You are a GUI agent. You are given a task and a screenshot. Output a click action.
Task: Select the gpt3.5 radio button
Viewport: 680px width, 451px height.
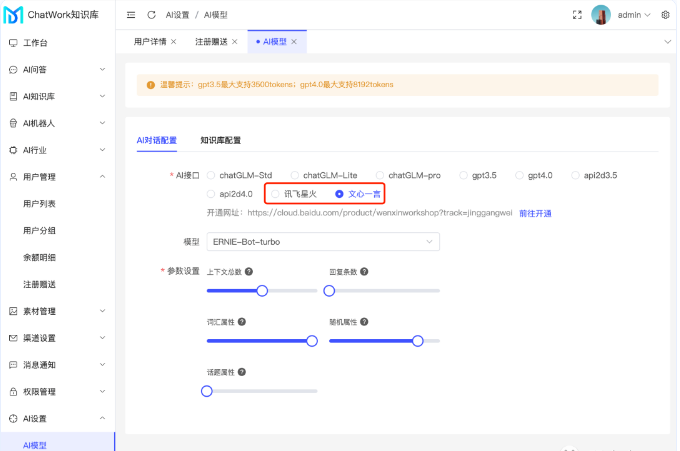coord(464,175)
